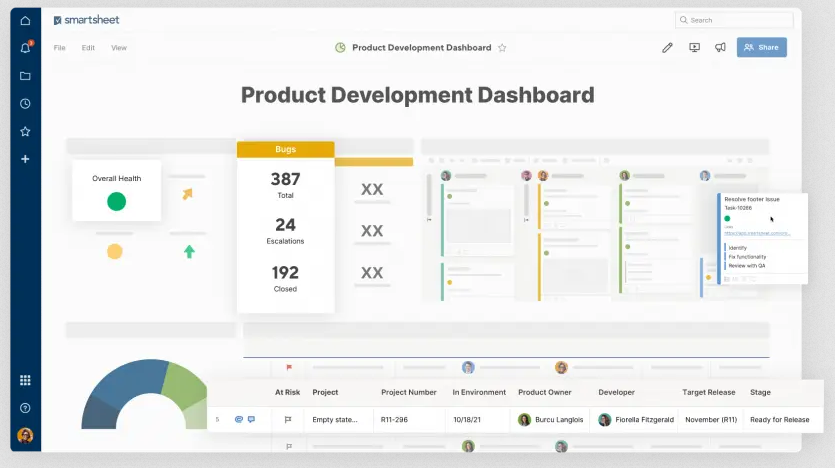Open Favorites star in sidebar
The height and width of the screenshot is (468, 835).
25,132
